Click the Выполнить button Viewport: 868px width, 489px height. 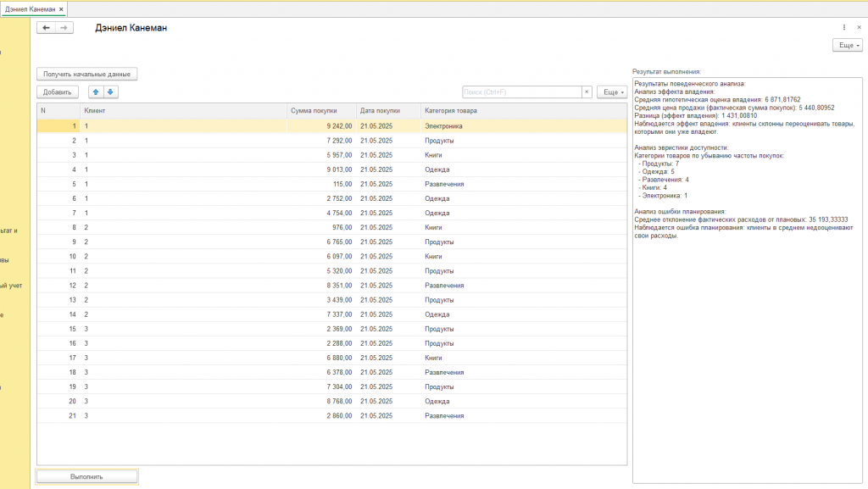click(87, 477)
